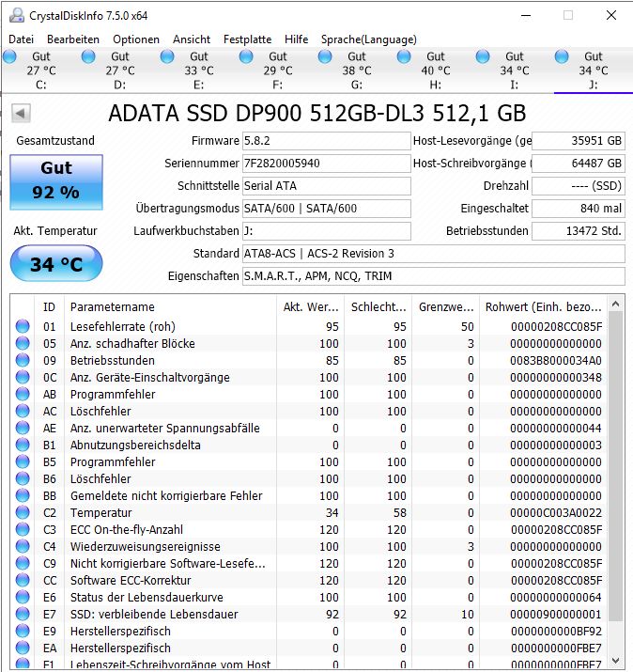Click the Standard field ATA8-ACS
The image size is (633, 672).
click(433, 254)
